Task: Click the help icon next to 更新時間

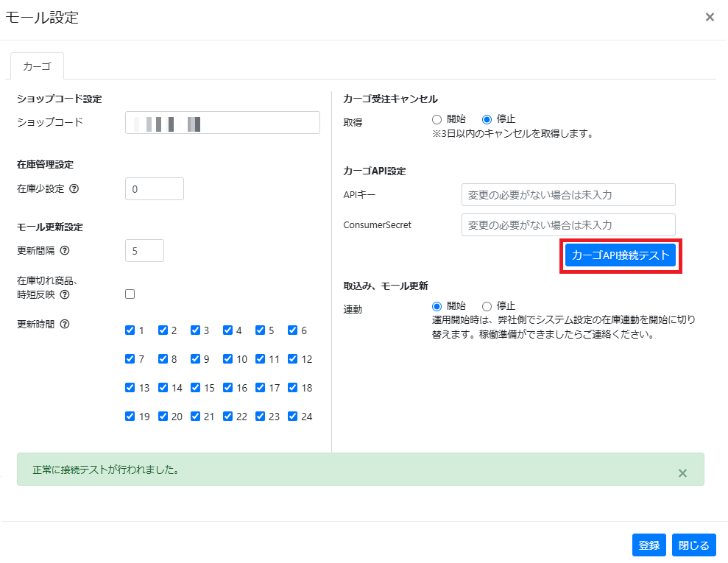Action: click(65, 324)
